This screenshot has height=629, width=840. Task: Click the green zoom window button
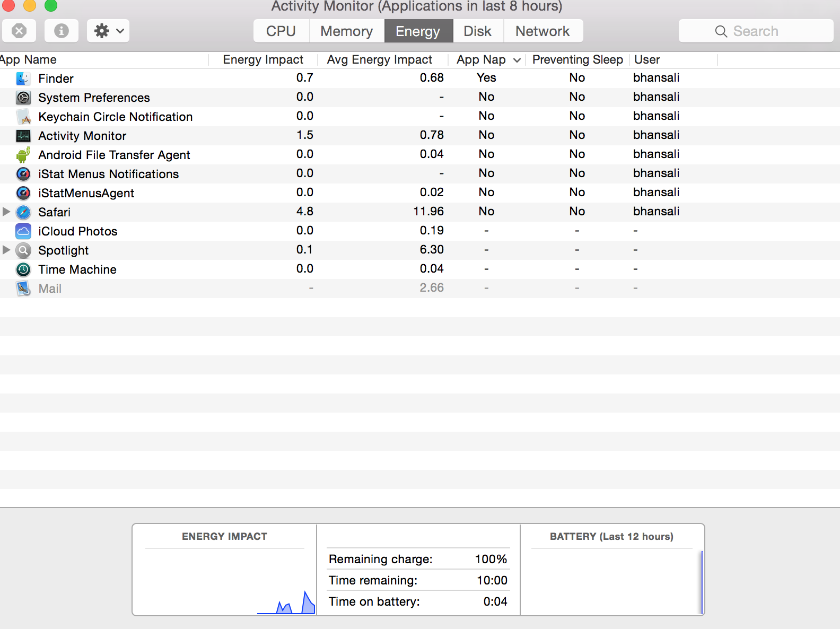51,5
